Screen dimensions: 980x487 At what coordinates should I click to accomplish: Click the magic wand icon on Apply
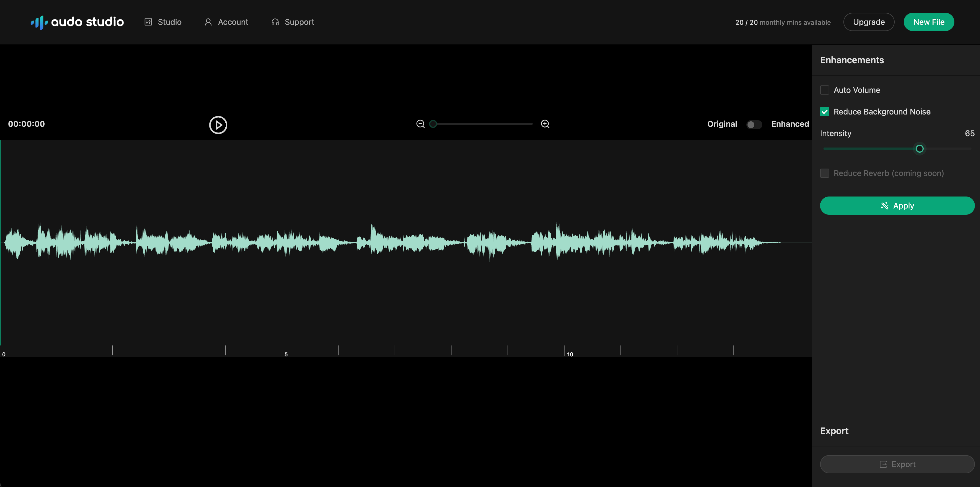pyautogui.click(x=884, y=206)
